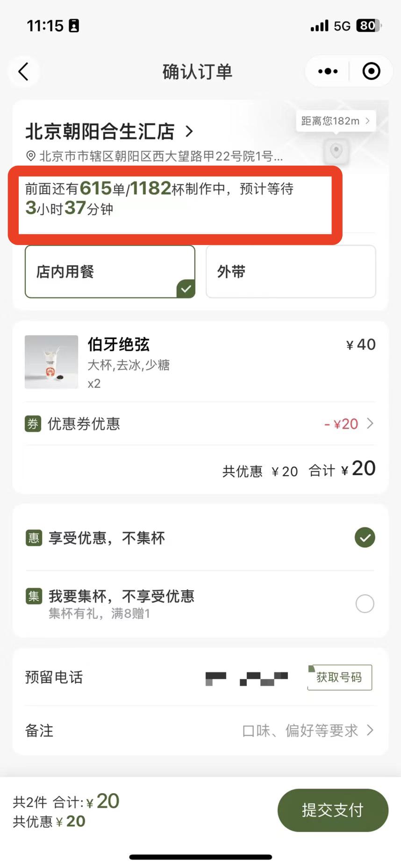Tap the green coupon 券 icon

tap(33, 424)
